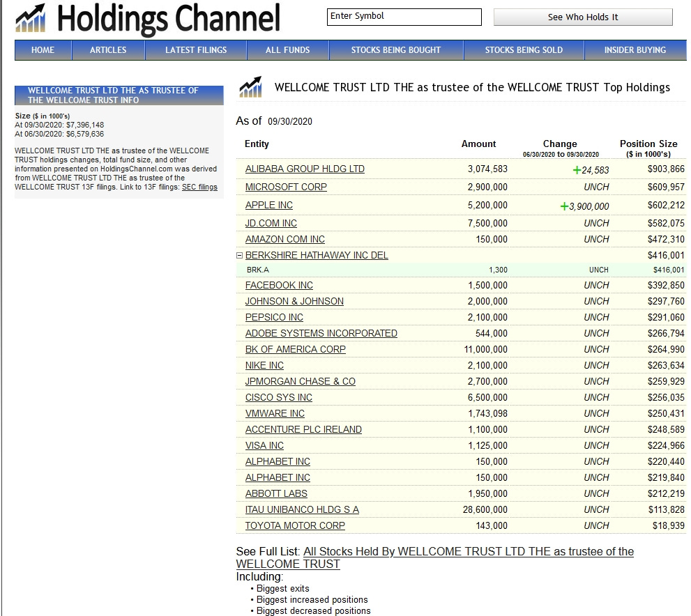Open JOHNSON & JOHNSON link

pyautogui.click(x=294, y=302)
